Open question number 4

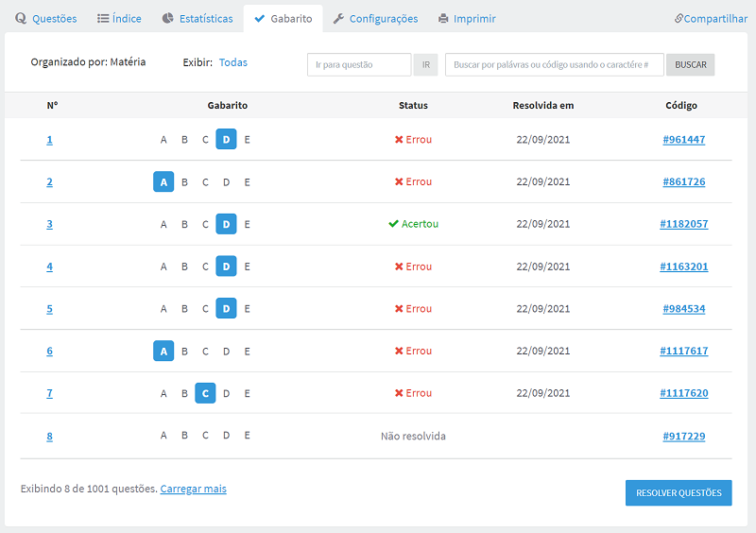(50, 266)
